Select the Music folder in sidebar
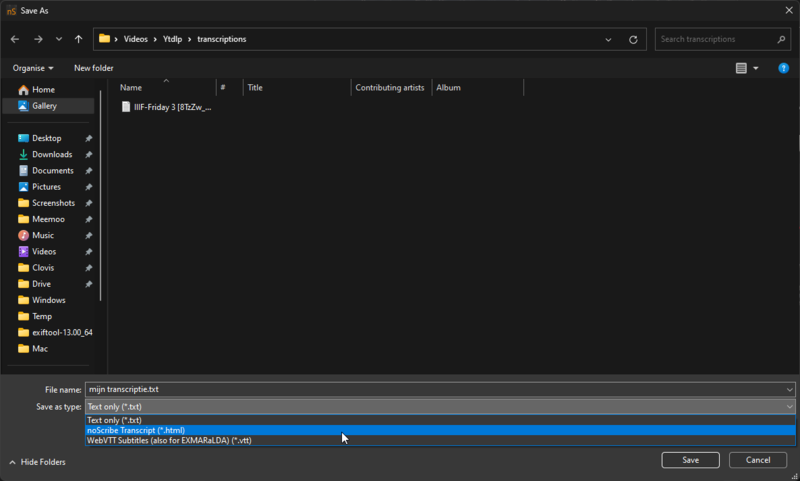 (x=43, y=235)
